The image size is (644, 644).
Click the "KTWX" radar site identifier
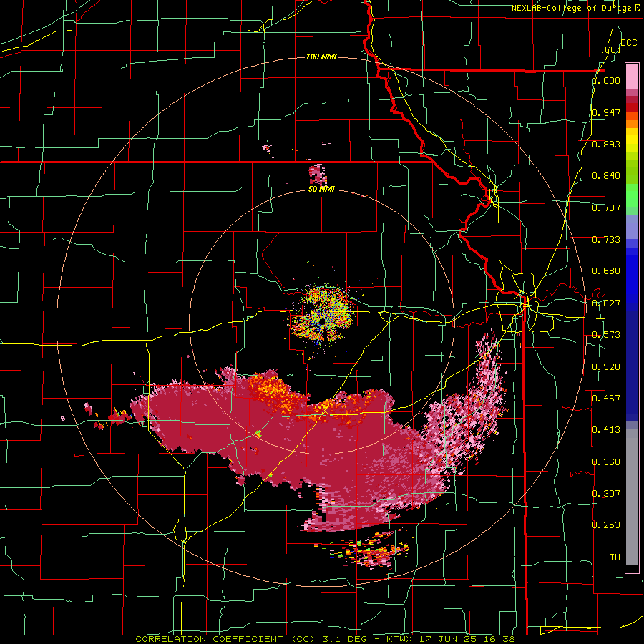tap(400, 639)
